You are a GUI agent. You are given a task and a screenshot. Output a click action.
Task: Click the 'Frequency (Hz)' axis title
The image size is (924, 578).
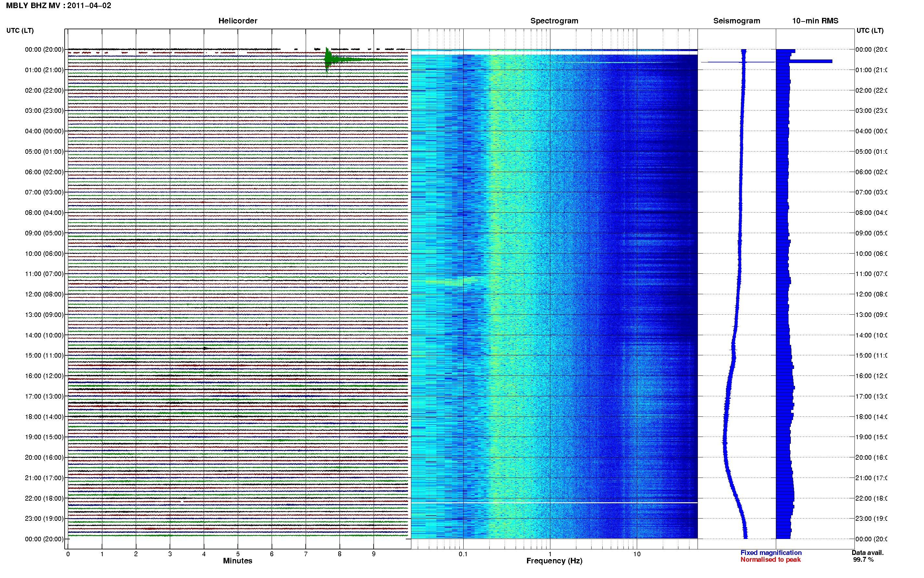point(554,561)
